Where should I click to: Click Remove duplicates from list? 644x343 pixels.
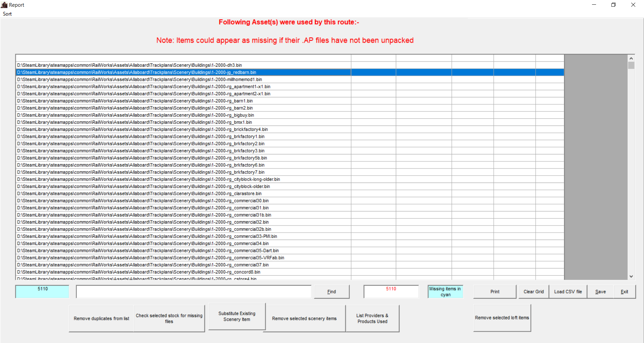(x=101, y=318)
